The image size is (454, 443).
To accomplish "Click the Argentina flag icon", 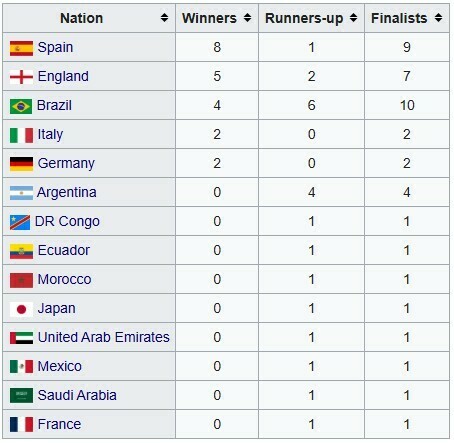I will tap(21, 193).
